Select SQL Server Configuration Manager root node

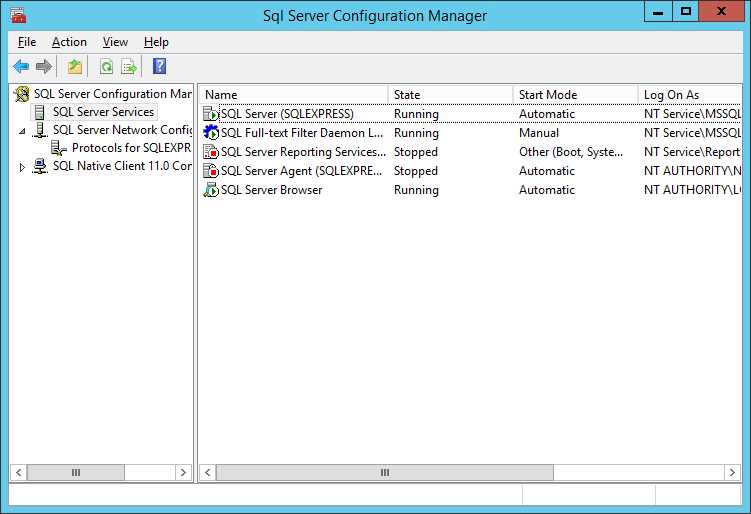click(x=113, y=94)
